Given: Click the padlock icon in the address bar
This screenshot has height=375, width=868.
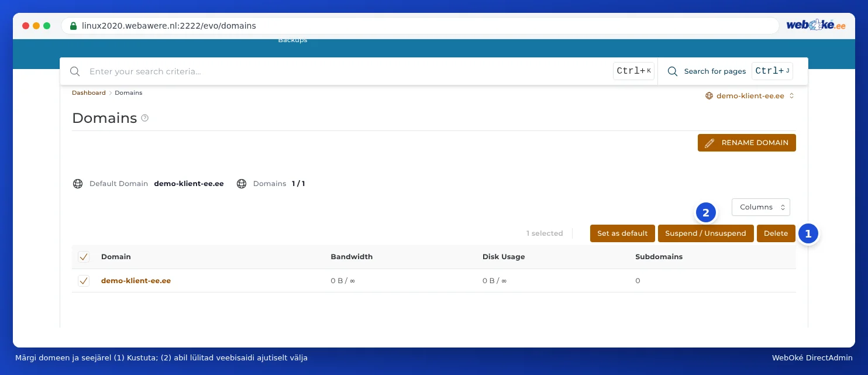Looking at the screenshot, I should pos(73,26).
